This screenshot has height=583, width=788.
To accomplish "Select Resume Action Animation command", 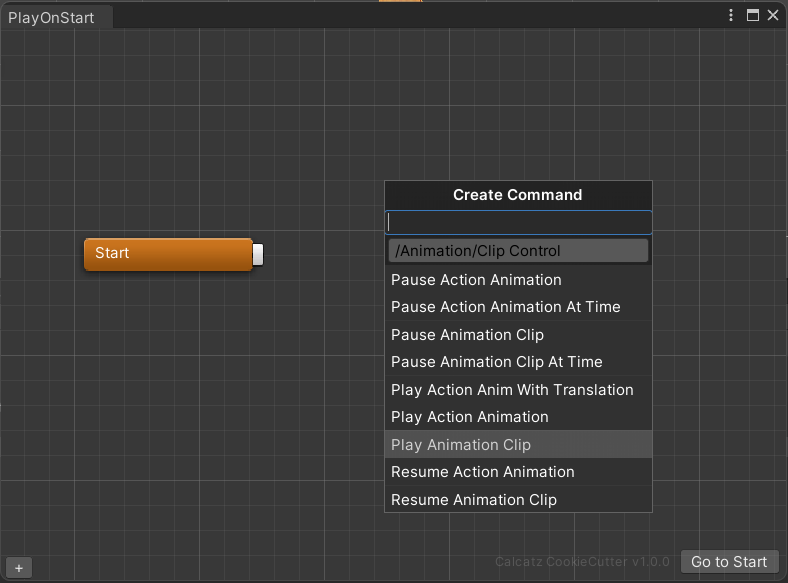I will tap(518, 472).
